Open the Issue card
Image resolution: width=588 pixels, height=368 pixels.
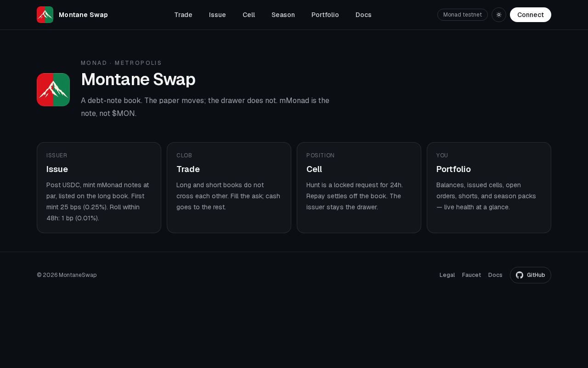(99, 188)
